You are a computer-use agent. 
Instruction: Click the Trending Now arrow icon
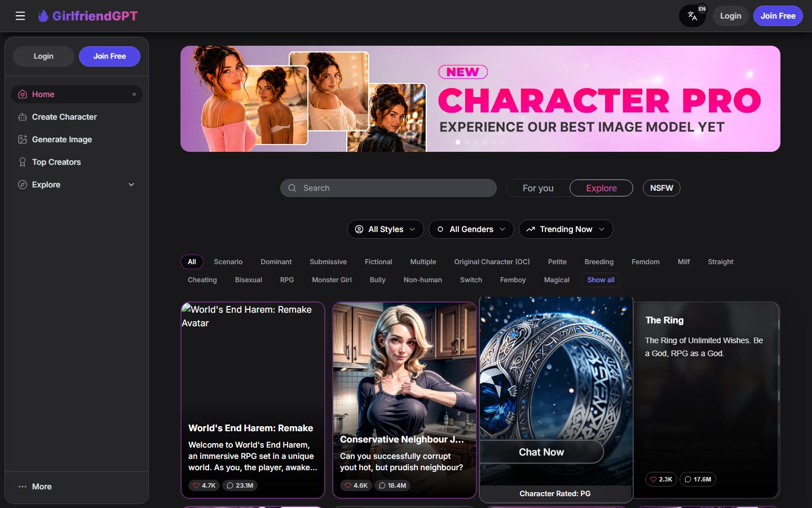(531, 229)
